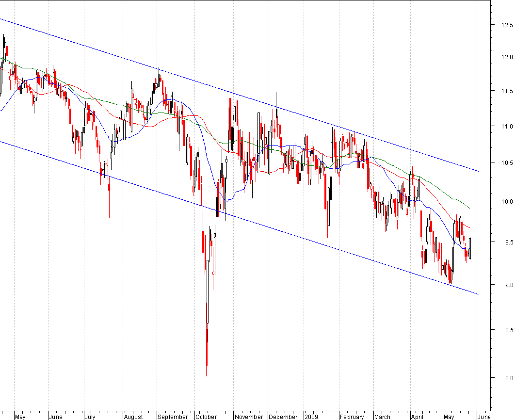Image resolution: width=515 pixels, height=420 pixels.
Task: Click the March month label
Action: tap(382, 417)
